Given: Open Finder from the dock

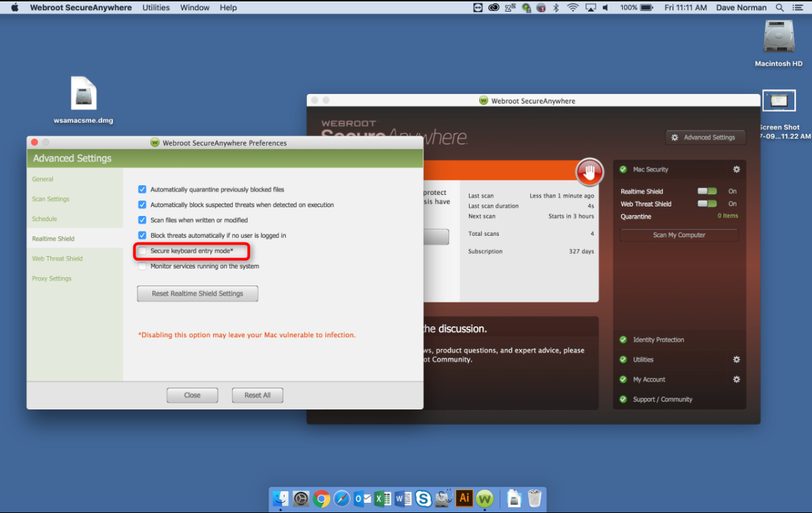Looking at the screenshot, I should 280,499.
